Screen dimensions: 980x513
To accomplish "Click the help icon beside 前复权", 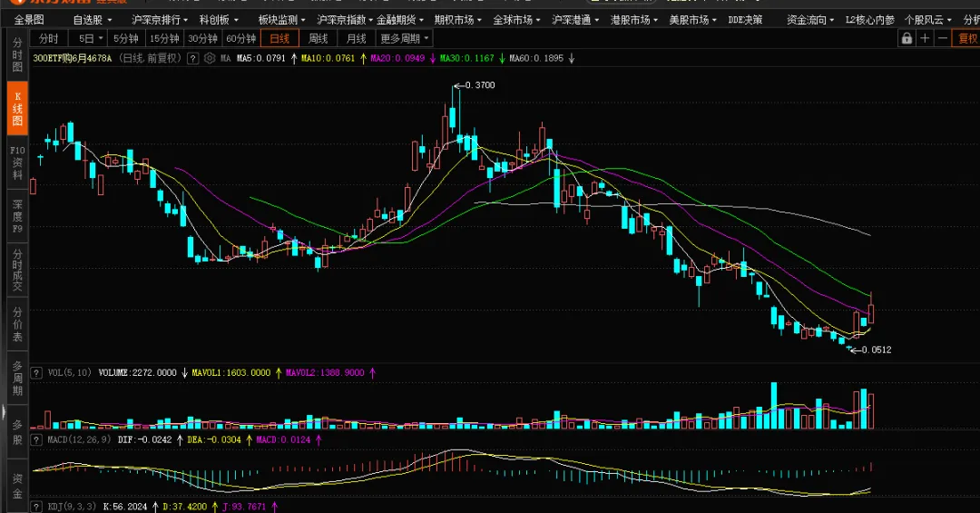I will point(193,58).
